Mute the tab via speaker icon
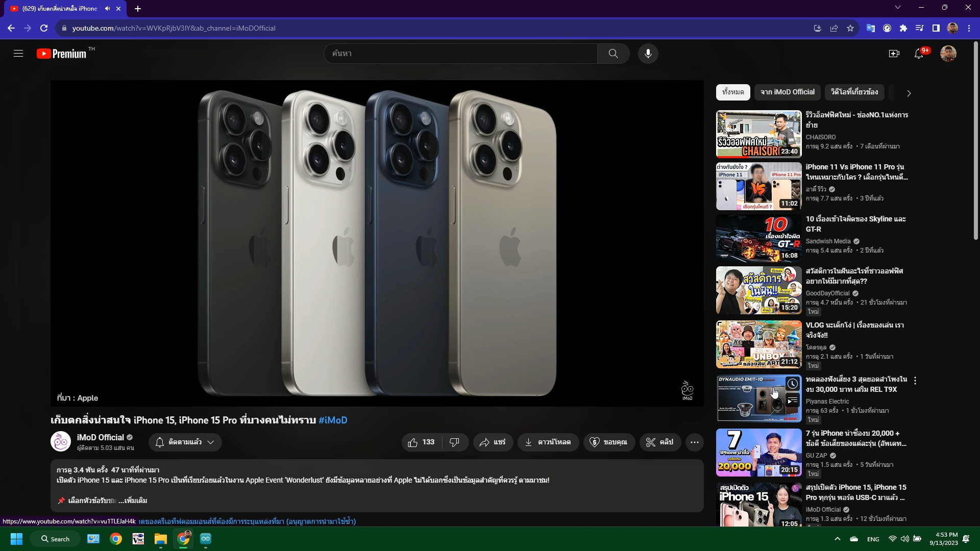Screen dimensions: 980x551 (x=107, y=9)
